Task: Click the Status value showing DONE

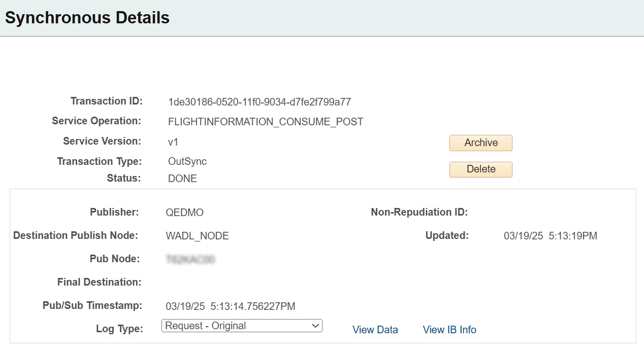Action: click(x=182, y=179)
